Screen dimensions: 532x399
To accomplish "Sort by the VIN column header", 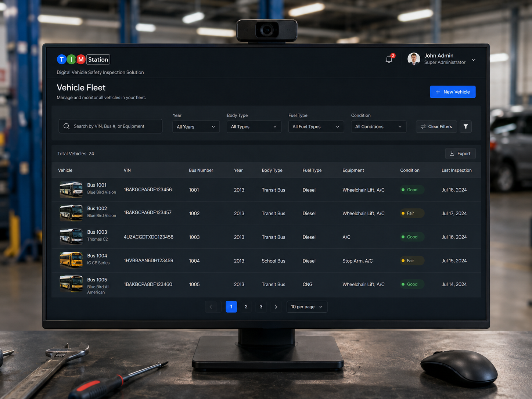I will coord(127,170).
